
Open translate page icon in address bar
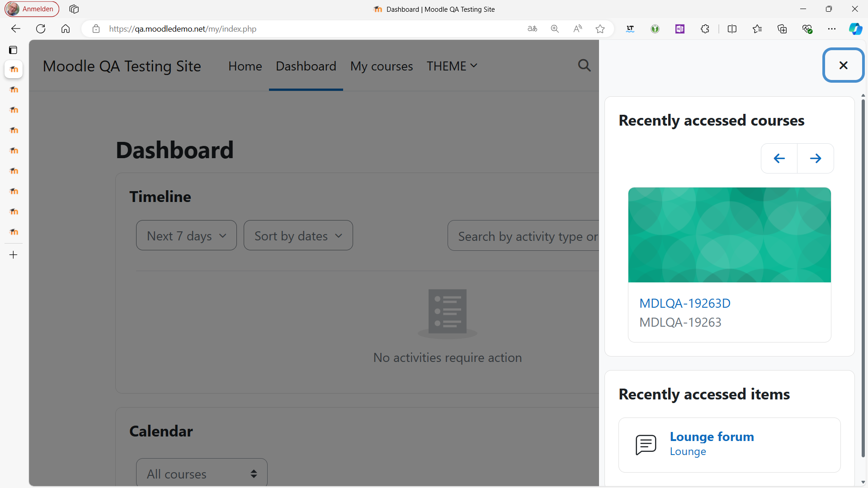point(533,29)
